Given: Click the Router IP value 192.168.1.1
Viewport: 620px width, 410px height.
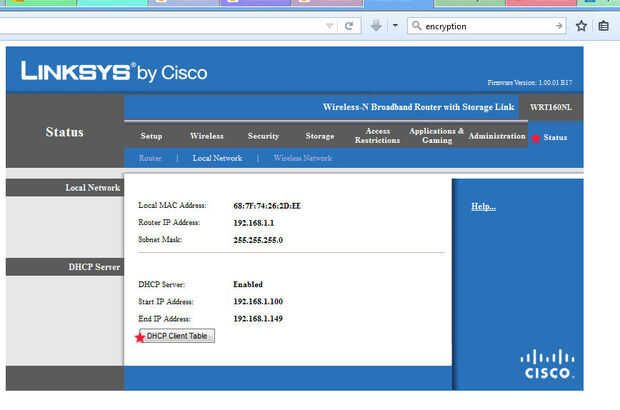Looking at the screenshot, I should (x=253, y=223).
